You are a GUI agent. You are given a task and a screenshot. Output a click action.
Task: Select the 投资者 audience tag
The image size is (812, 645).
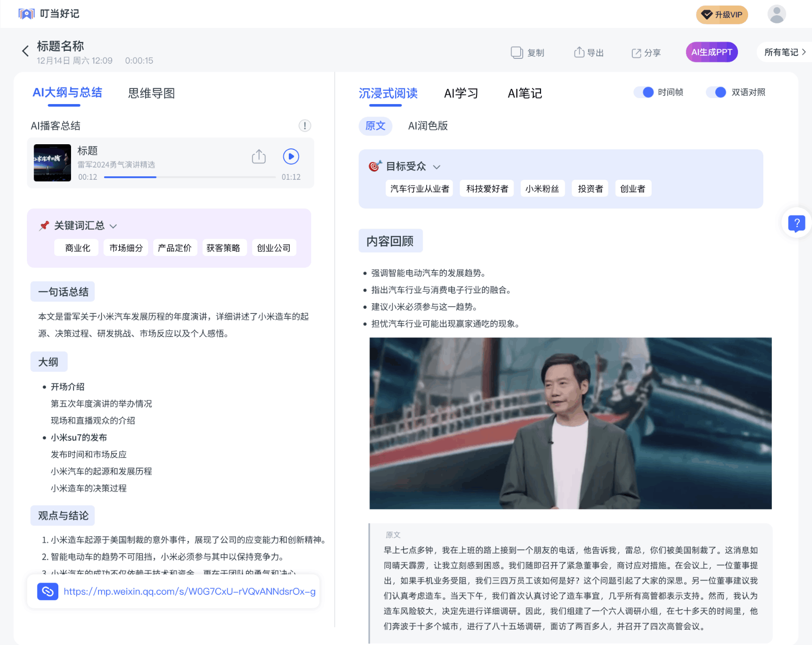pyautogui.click(x=590, y=188)
